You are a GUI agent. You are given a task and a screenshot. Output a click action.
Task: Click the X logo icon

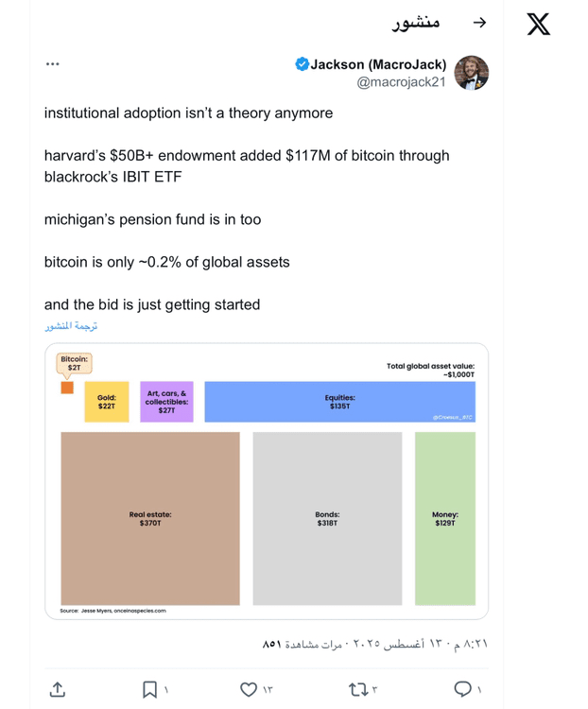coord(538,24)
